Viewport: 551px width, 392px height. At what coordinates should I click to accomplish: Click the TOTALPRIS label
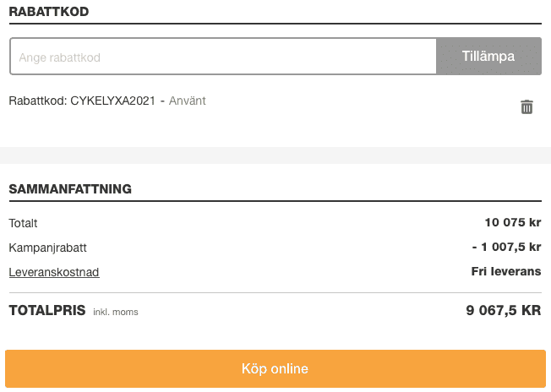click(47, 310)
